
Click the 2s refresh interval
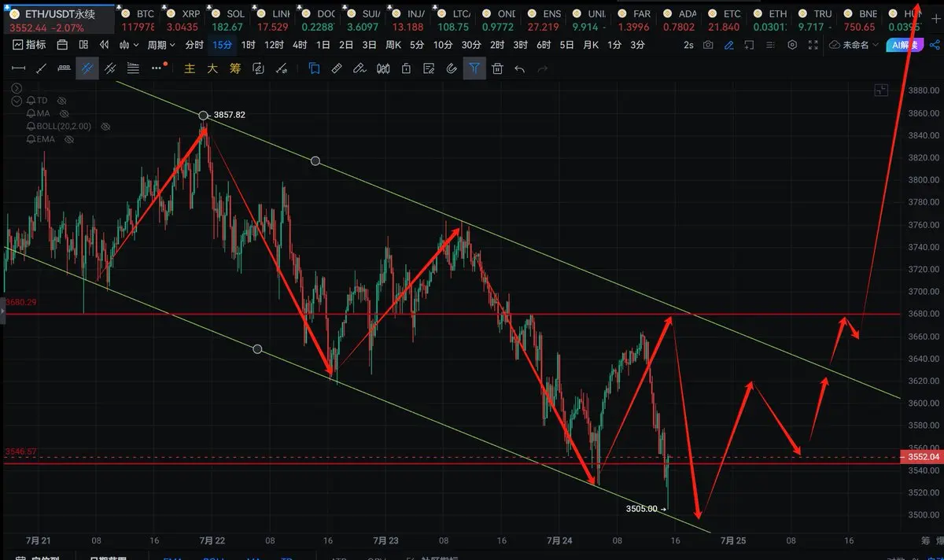click(x=688, y=45)
